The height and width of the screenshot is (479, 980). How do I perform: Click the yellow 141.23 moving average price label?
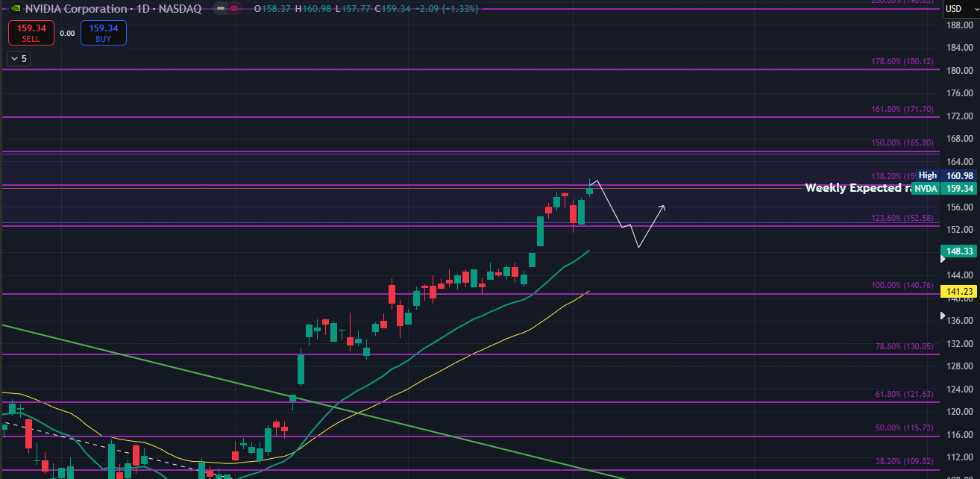pos(959,292)
